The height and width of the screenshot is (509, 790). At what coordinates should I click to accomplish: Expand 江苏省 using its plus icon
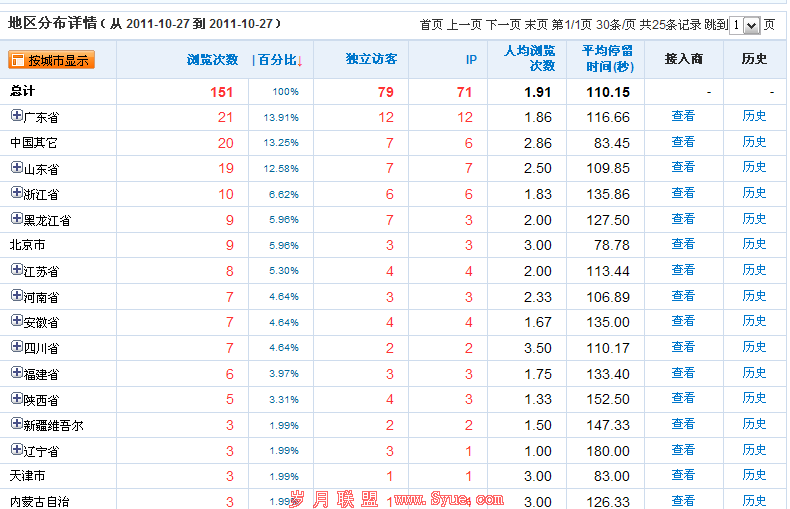[16, 270]
